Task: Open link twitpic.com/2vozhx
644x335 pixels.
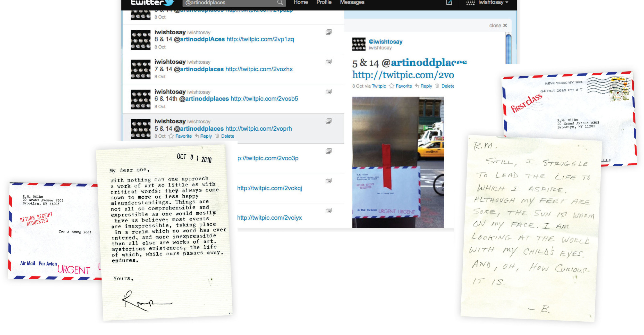Action: 259,69
